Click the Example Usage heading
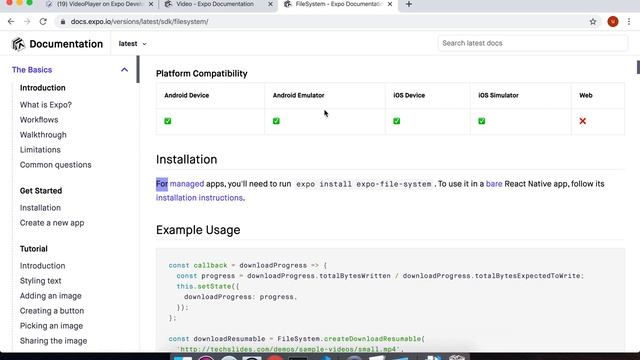640x360 pixels. click(x=198, y=230)
